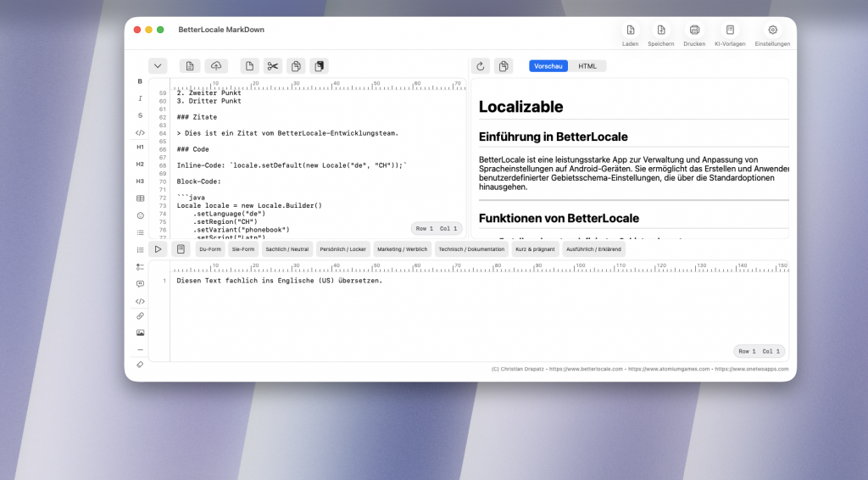Viewport: 868px width, 480px height.
Task: Insert a link using chain icon
Action: click(x=140, y=315)
